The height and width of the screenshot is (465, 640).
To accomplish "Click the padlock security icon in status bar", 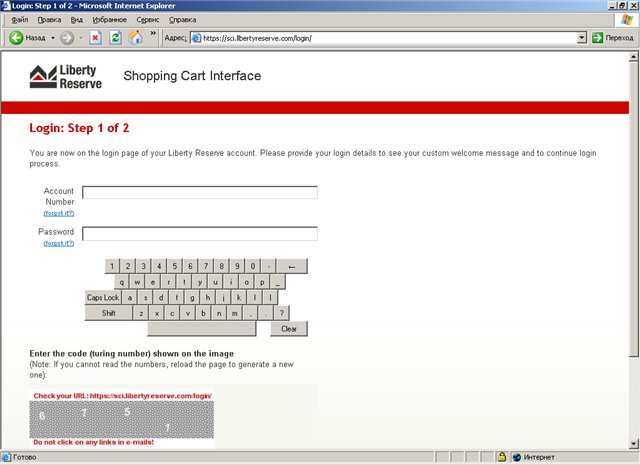I will pos(501,458).
